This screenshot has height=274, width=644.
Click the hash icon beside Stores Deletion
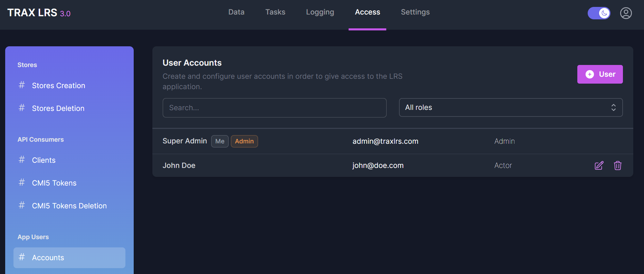tap(22, 108)
